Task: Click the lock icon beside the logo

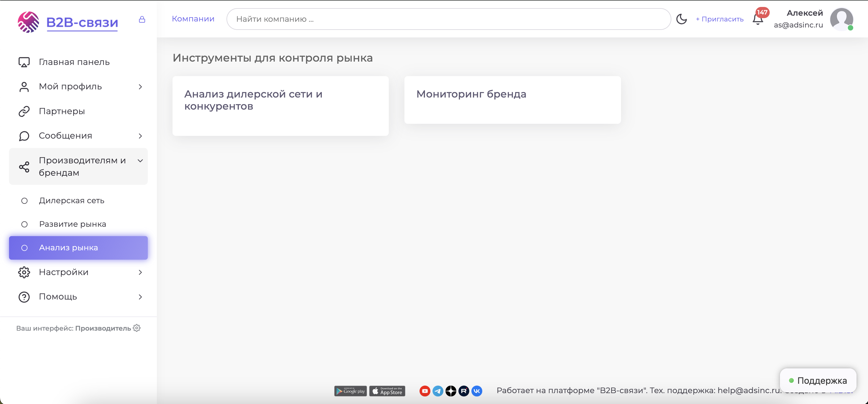Action: pyautogui.click(x=142, y=20)
